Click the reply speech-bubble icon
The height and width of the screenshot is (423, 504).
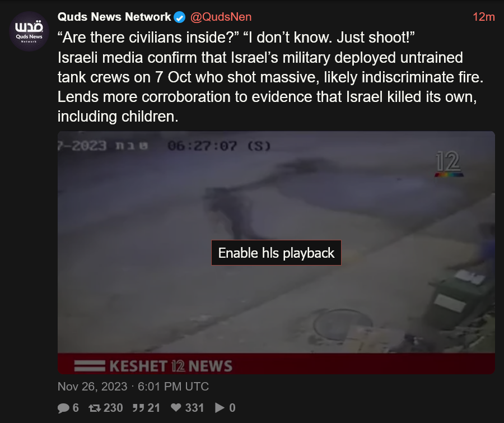click(63, 408)
